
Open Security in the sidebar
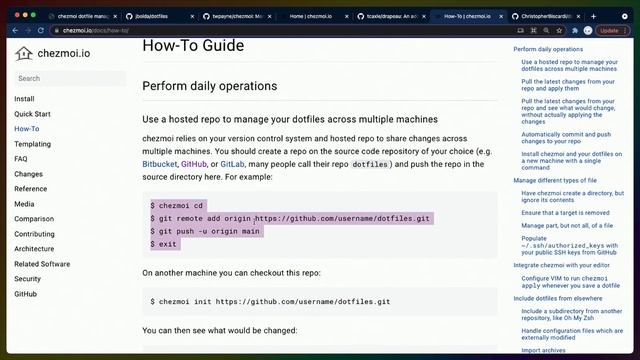(27, 279)
